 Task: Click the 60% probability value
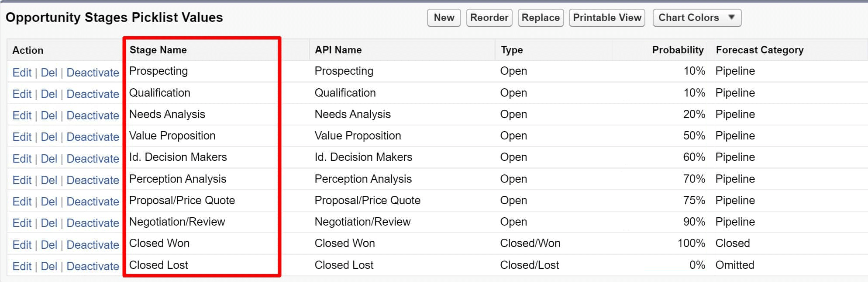[694, 157]
